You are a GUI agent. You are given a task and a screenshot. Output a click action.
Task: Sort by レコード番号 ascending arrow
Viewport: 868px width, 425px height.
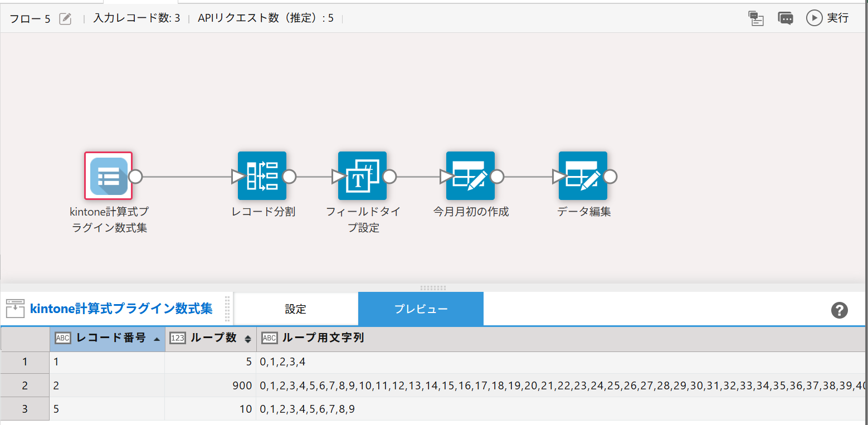point(157,339)
